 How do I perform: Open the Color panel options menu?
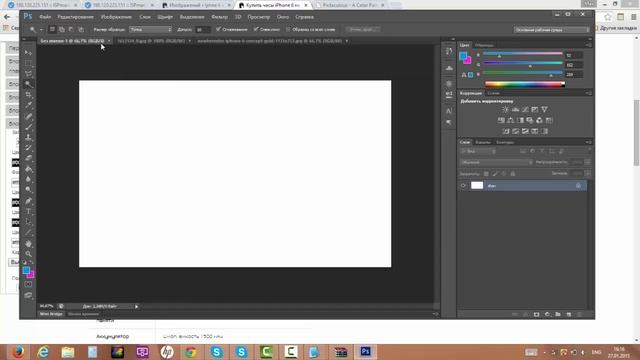(589, 45)
